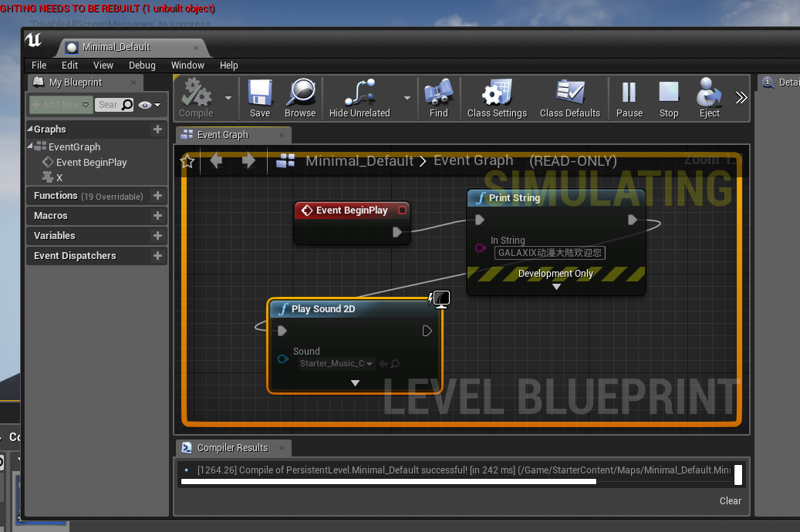Open Browse in the toolbar
This screenshot has height=532, width=800.
[x=300, y=98]
